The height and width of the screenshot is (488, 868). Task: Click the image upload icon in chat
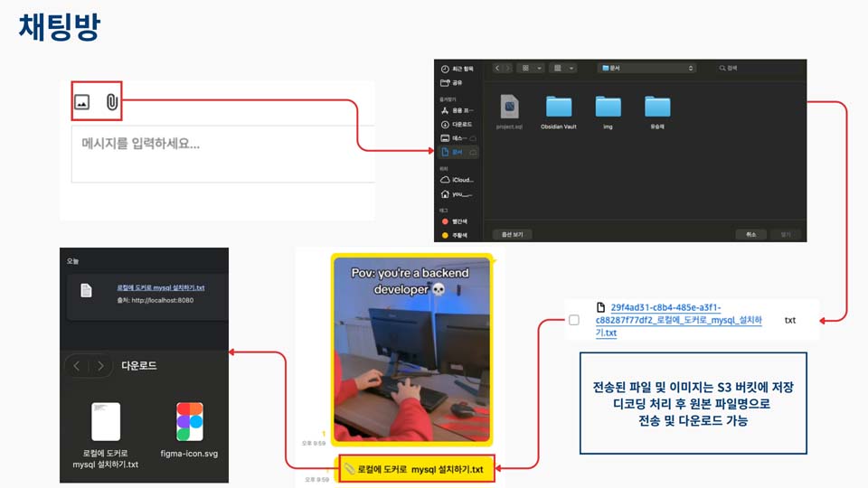tap(82, 103)
